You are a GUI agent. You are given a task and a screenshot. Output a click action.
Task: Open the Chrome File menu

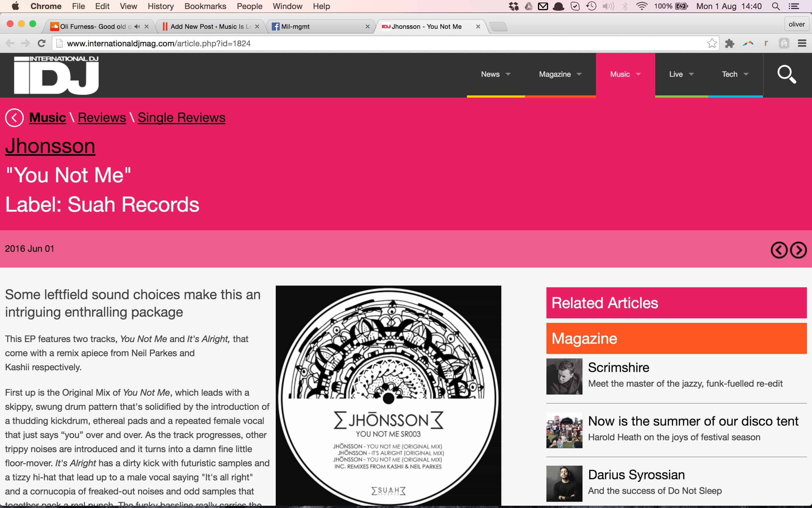coord(78,6)
